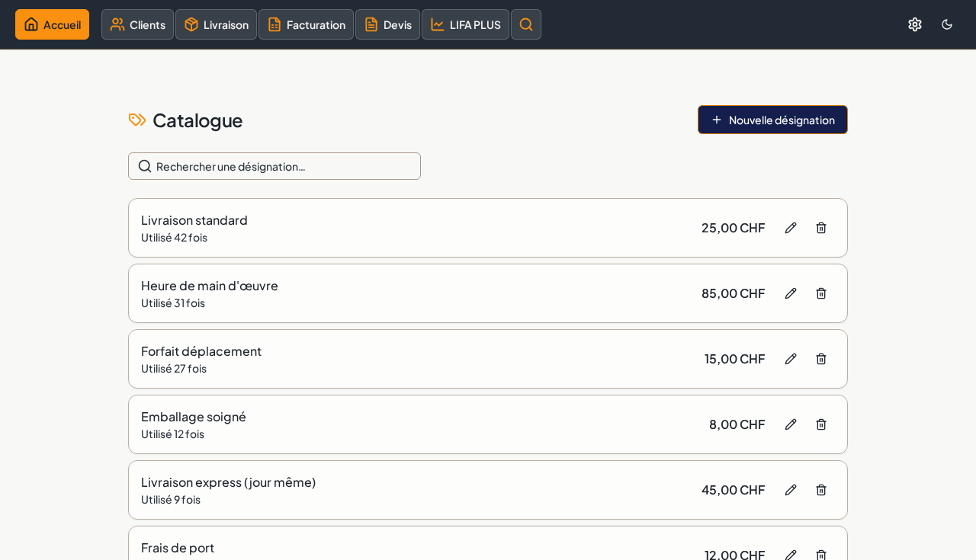Screen dimensions: 976x560
Task: Open the Devis section
Action: (387, 24)
